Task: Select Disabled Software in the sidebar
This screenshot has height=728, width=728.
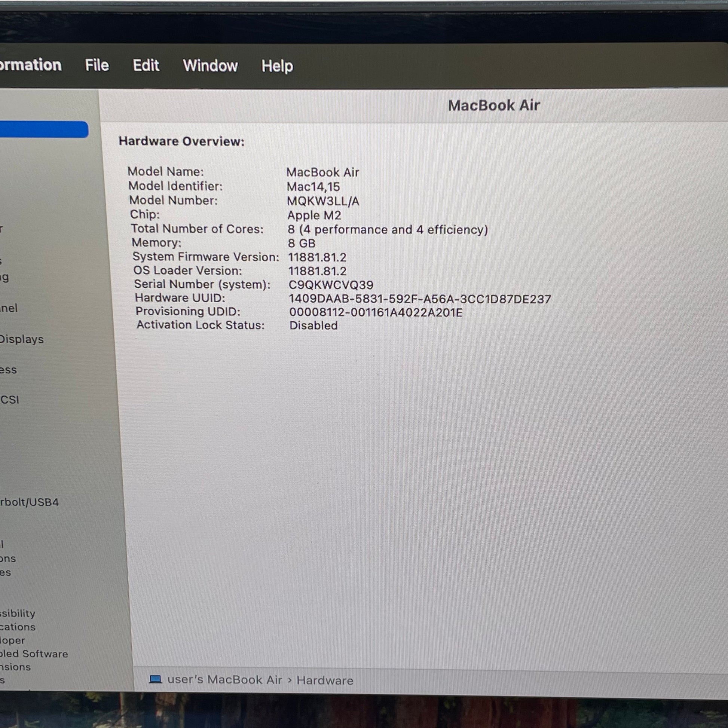Action: click(x=34, y=654)
